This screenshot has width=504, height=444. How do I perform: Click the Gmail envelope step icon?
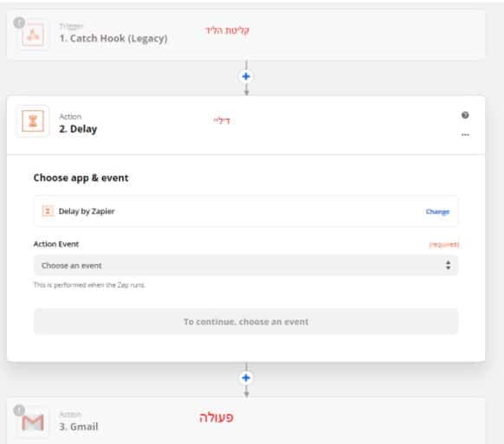tap(33, 422)
